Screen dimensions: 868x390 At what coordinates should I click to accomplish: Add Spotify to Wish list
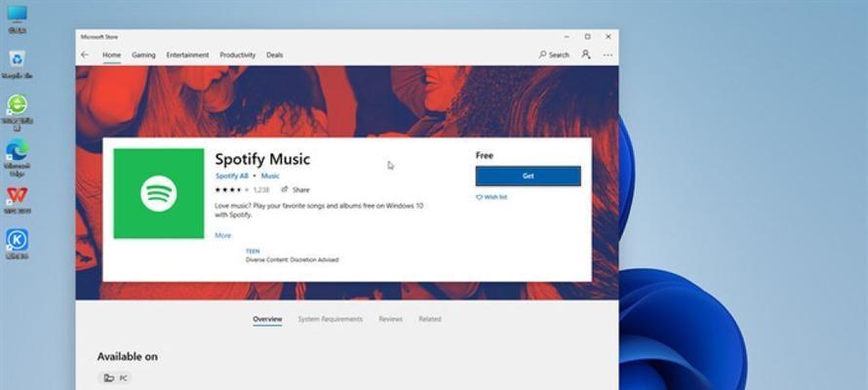pyautogui.click(x=492, y=197)
